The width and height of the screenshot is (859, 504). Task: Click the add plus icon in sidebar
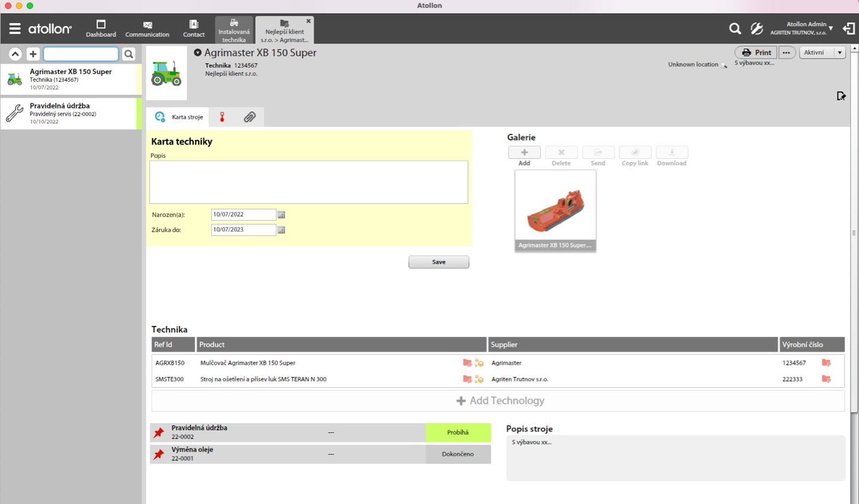(x=33, y=54)
